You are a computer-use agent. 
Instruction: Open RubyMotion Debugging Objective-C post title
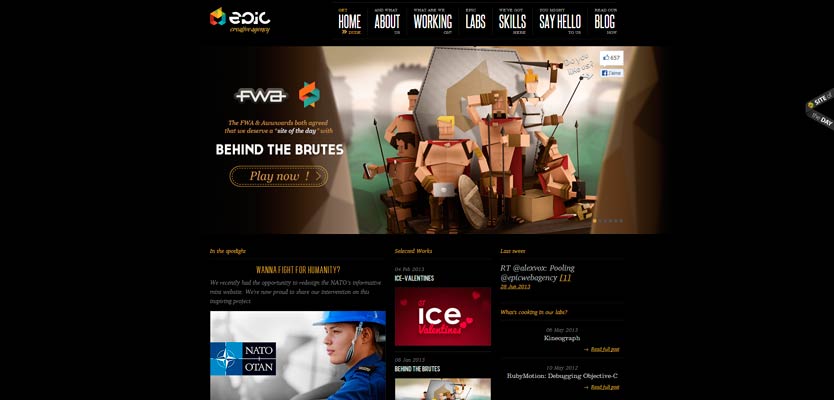click(x=562, y=376)
